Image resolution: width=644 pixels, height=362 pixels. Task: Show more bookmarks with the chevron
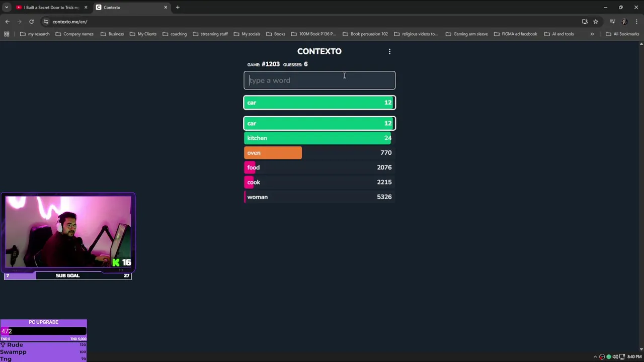click(592, 34)
